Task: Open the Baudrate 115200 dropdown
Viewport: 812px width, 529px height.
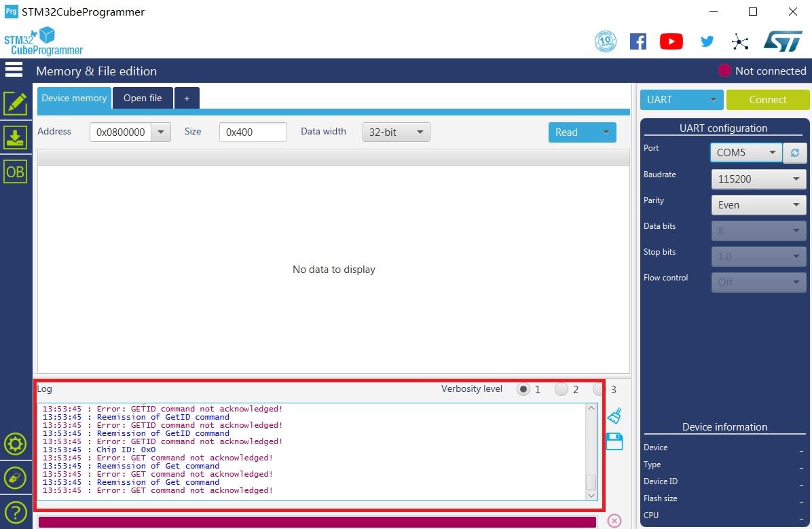Action: click(x=758, y=179)
